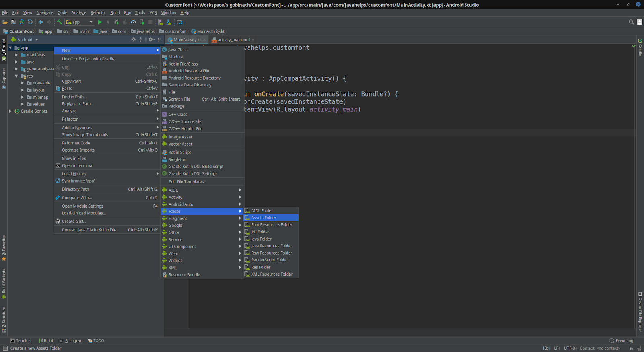Expand the drawable folder node

point(23,83)
